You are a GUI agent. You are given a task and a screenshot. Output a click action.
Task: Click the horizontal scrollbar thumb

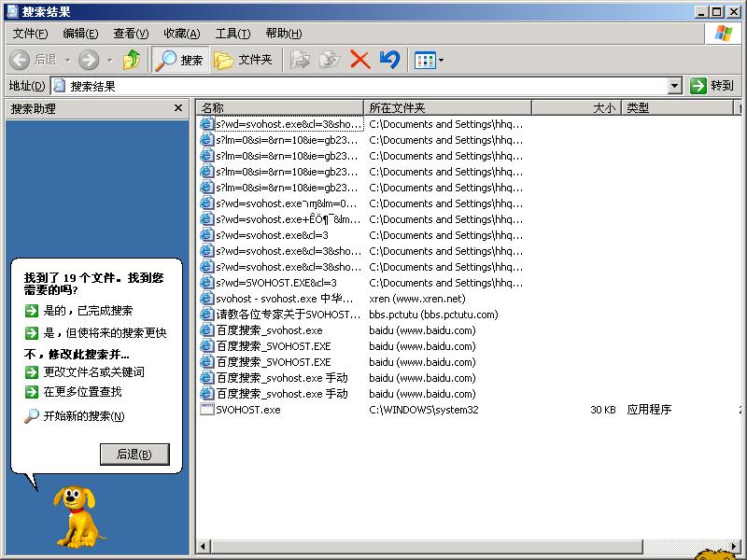427,546
